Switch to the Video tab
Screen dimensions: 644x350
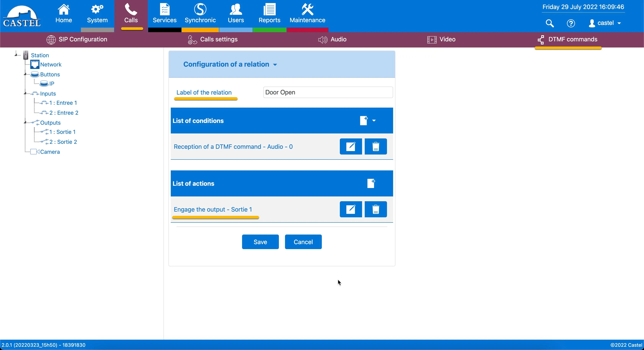[x=441, y=39]
